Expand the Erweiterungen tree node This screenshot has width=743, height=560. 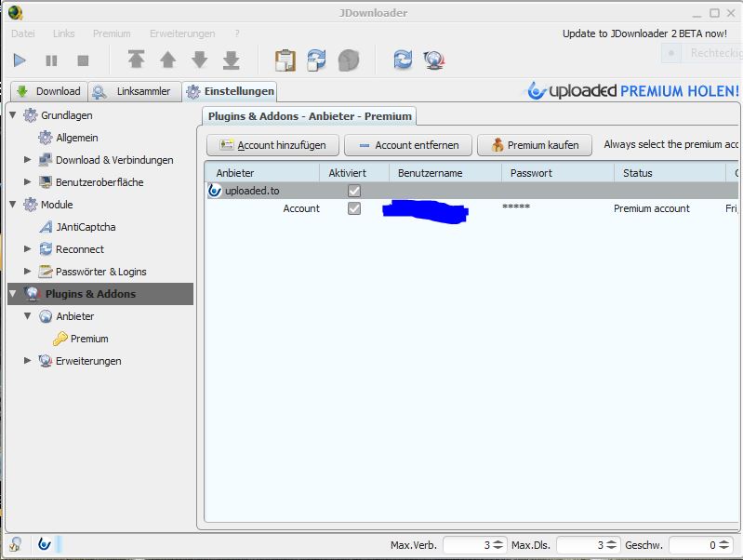tap(28, 361)
